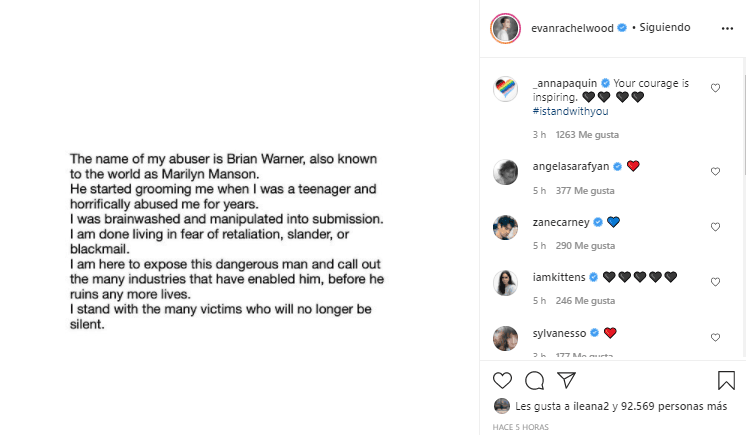Like zanecarney's comment

point(715,227)
